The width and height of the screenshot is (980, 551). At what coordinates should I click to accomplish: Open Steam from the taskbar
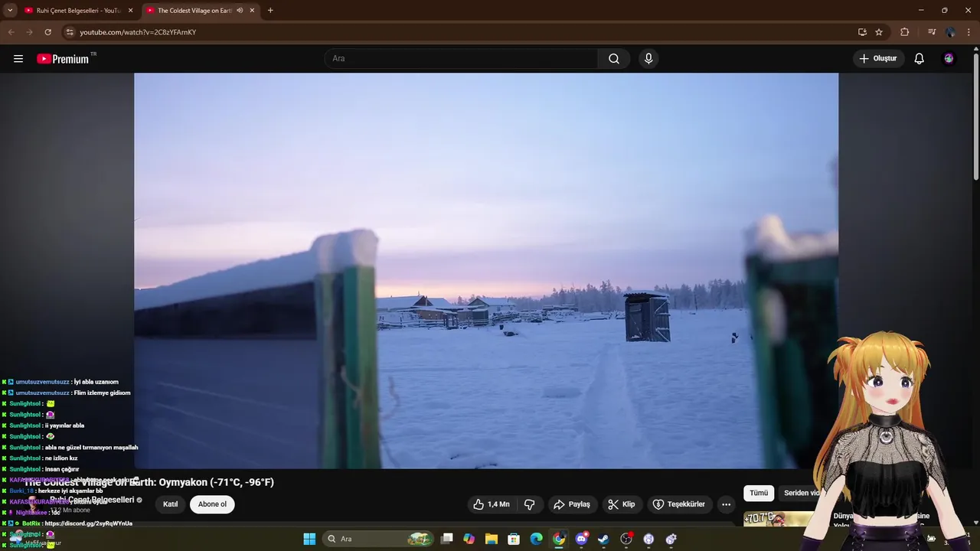[604, 539]
